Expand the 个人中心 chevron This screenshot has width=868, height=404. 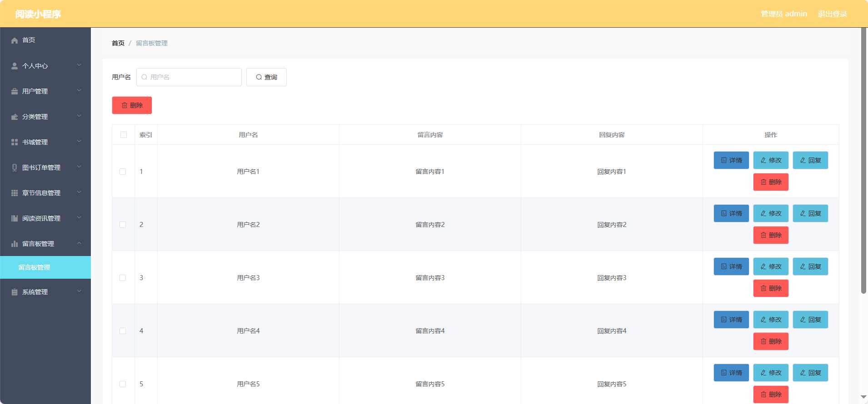(79, 65)
